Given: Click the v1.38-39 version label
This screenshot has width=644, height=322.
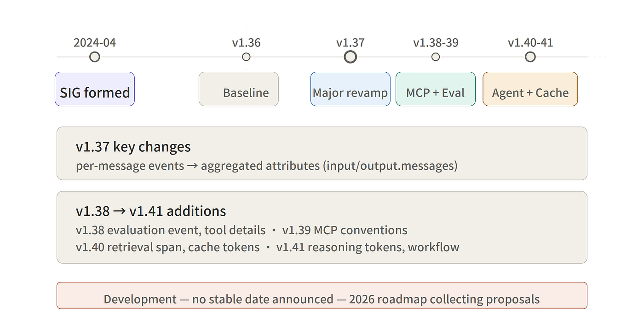Looking at the screenshot, I should pyautogui.click(x=436, y=43).
